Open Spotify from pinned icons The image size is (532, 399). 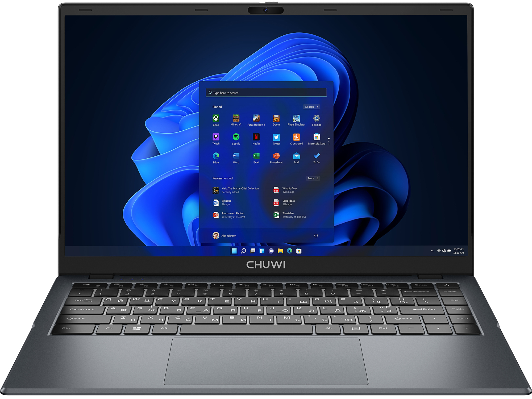(236, 140)
